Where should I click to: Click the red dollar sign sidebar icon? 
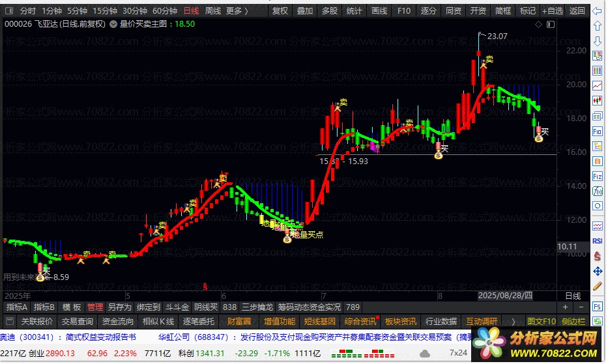[x=597, y=256]
